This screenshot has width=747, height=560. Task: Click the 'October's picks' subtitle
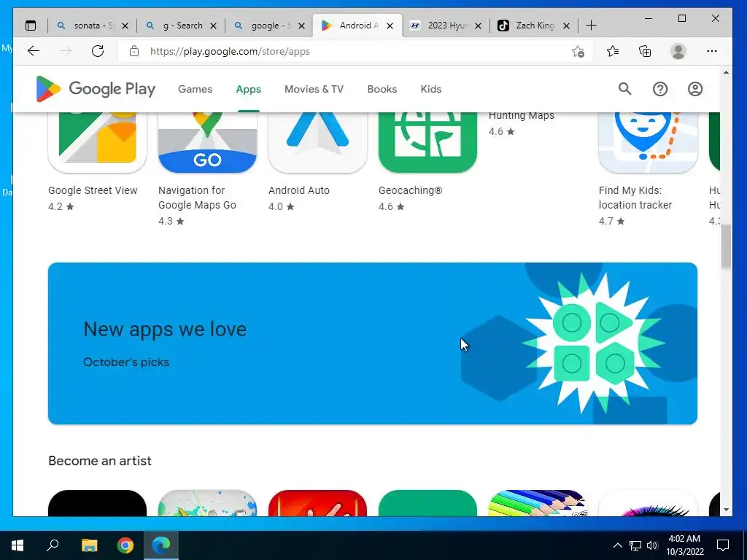pos(126,362)
